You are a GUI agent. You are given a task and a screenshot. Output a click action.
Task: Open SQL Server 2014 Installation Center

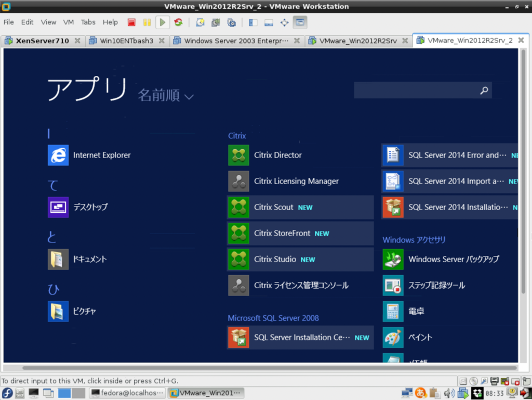pos(450,207)
